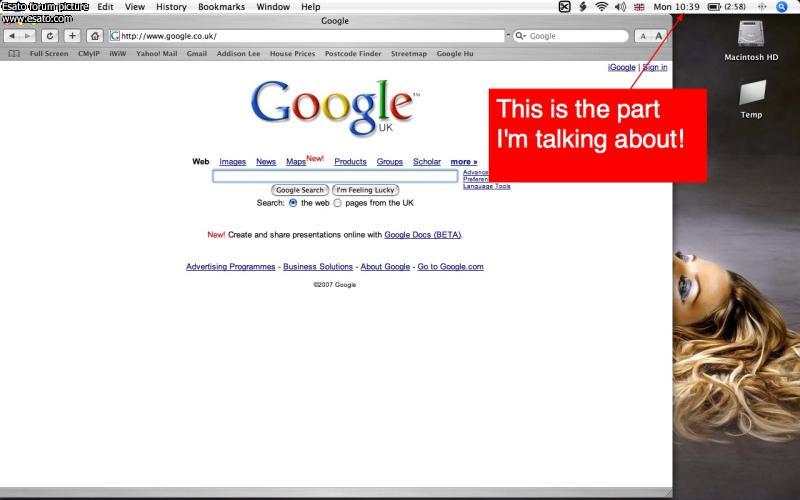Open Google Docs (BETA) link
This screenshot has width=800, height=500.
tap(423, 235)
